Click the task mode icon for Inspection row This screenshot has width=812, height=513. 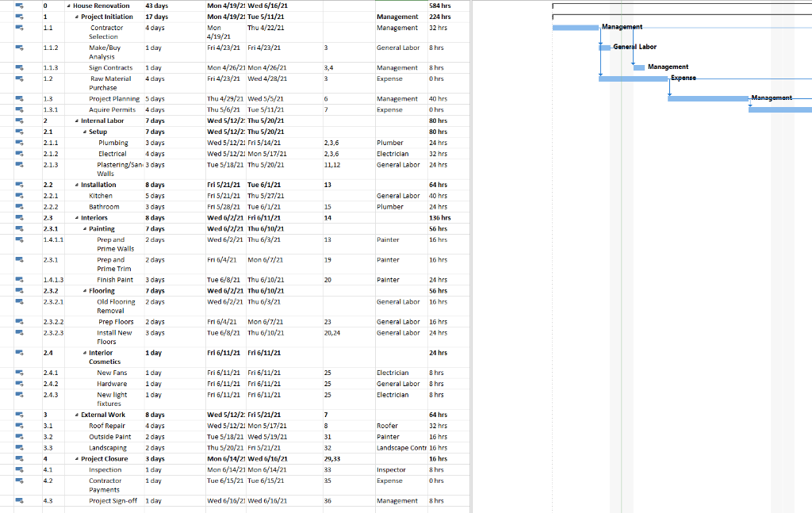click(x=19, y=469)
